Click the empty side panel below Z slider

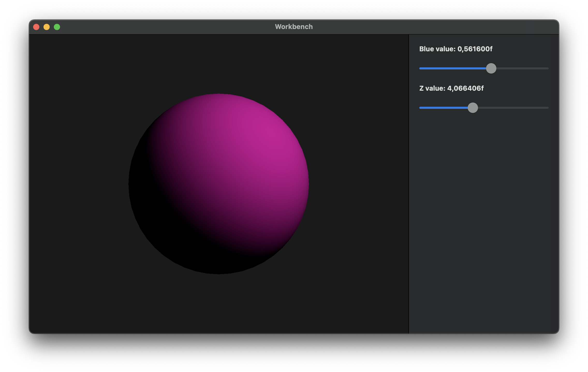point(483,220)
